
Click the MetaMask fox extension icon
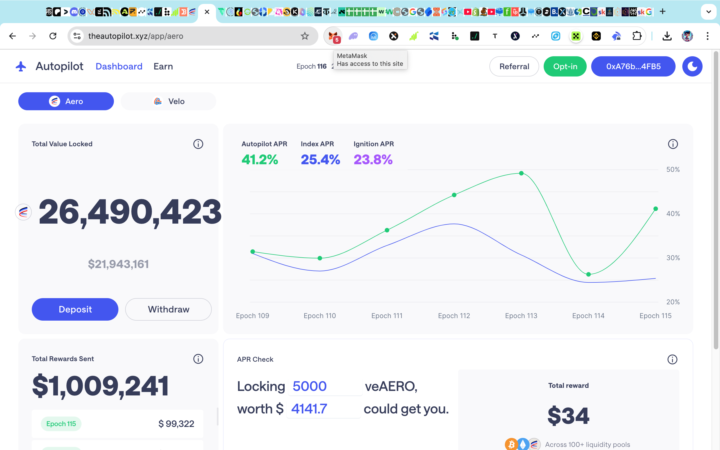pos(334,36)
